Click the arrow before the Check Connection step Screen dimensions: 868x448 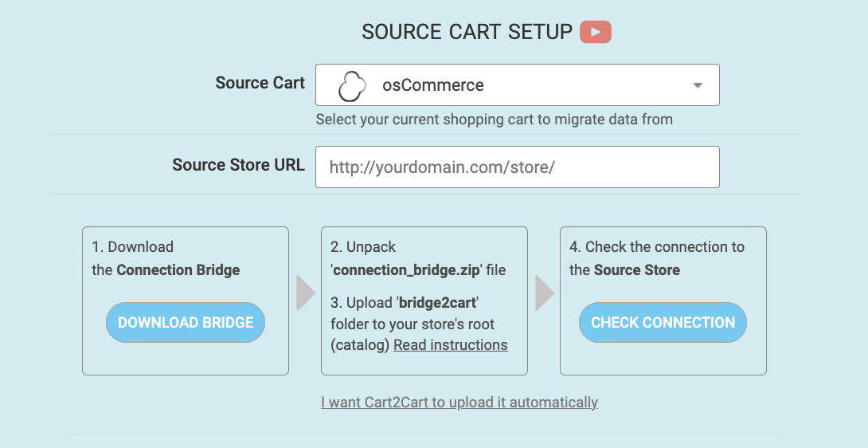pos(545,293)
